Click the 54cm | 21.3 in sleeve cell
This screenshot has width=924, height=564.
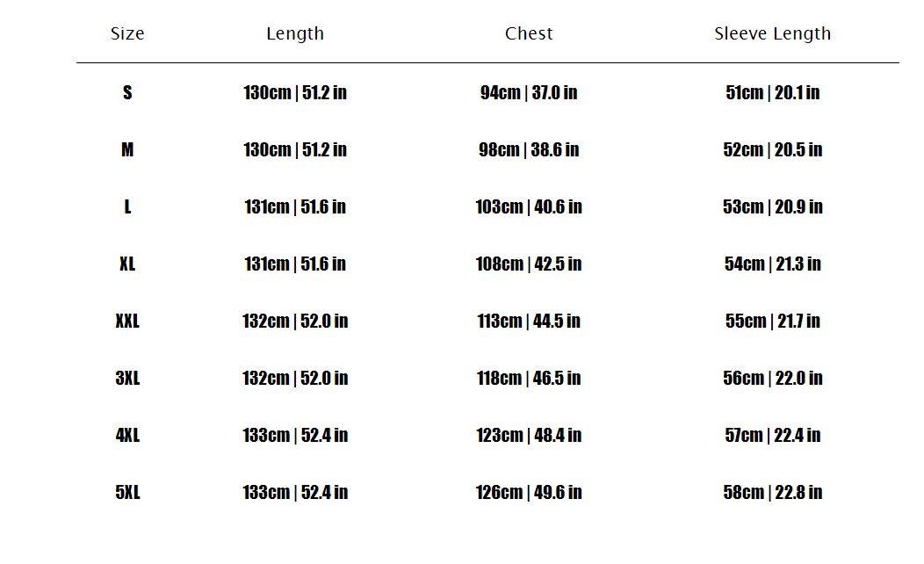tap(772, 264)
